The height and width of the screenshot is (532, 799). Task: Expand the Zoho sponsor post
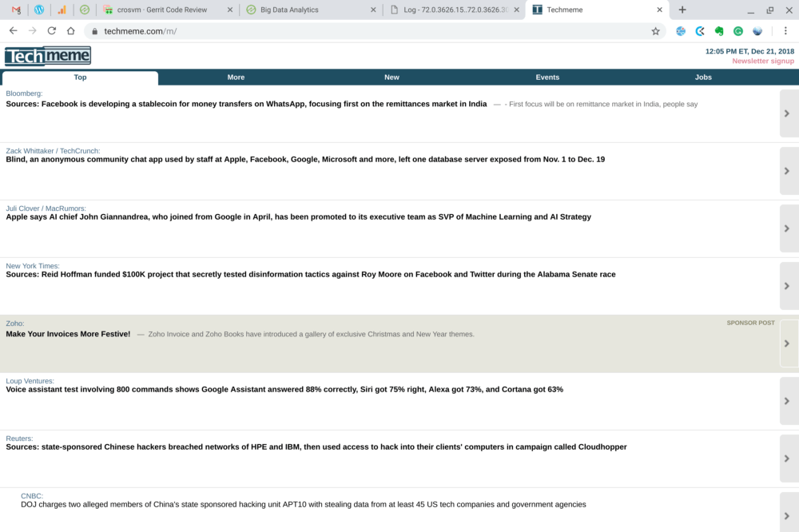pyautogui.click(x=789, y=344)
